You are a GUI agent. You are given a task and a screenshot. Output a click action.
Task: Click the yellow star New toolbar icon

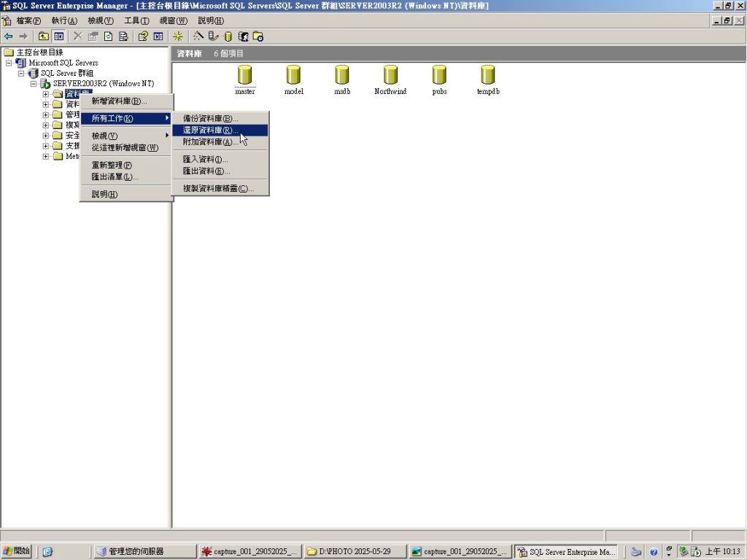point(178,36)
